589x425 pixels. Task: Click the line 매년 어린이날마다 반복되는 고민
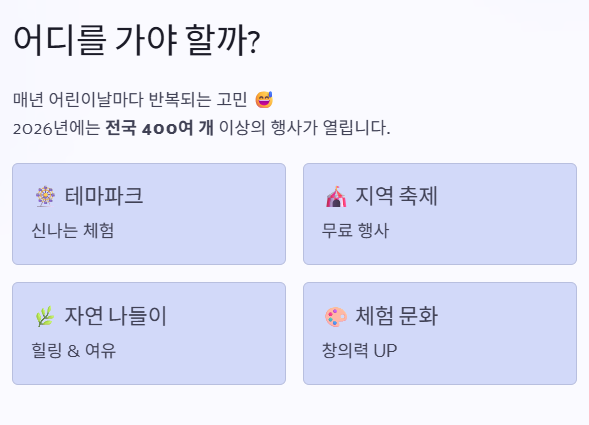point(130,100)
